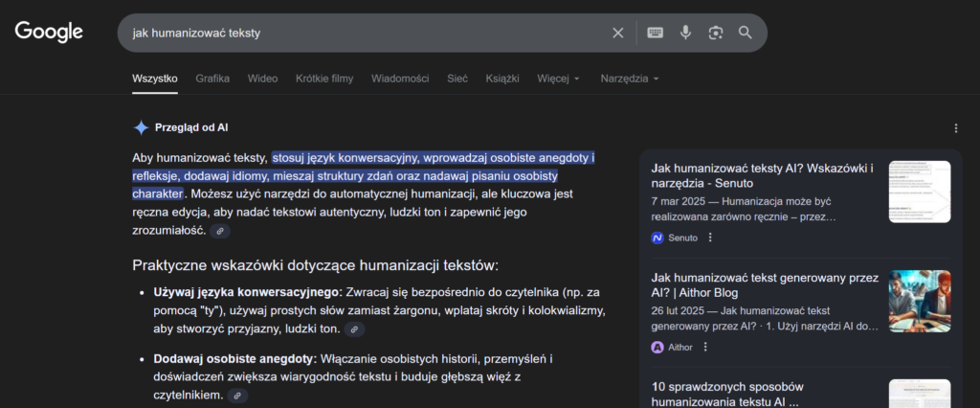Click the '10 sprawdzonych sposobów' article thumbnail
Viewport: 980px width, 408px height.
(920, 394)
